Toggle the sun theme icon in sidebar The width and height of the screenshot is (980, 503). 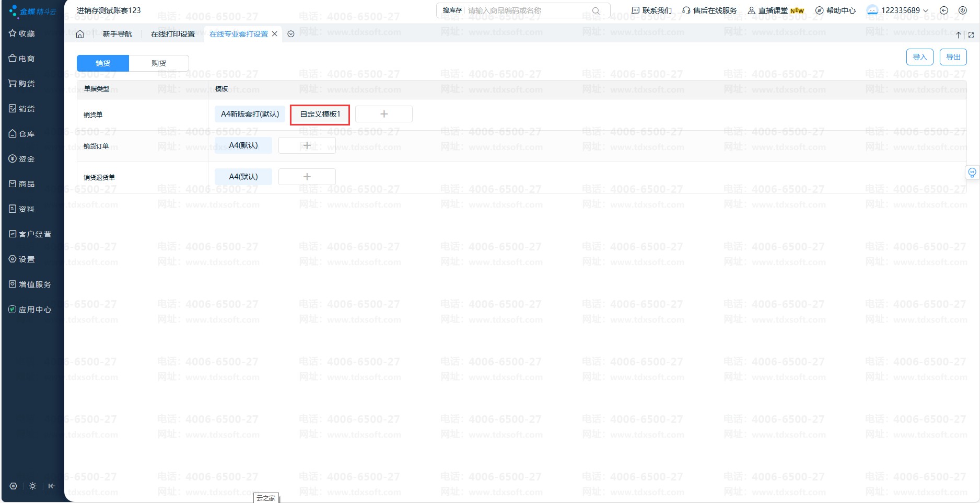tap(32, 486)
